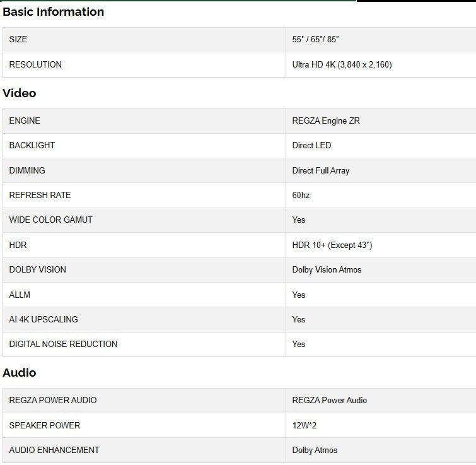Select the RESOLUTION row label
476x465 pixels.
[35, 64]
